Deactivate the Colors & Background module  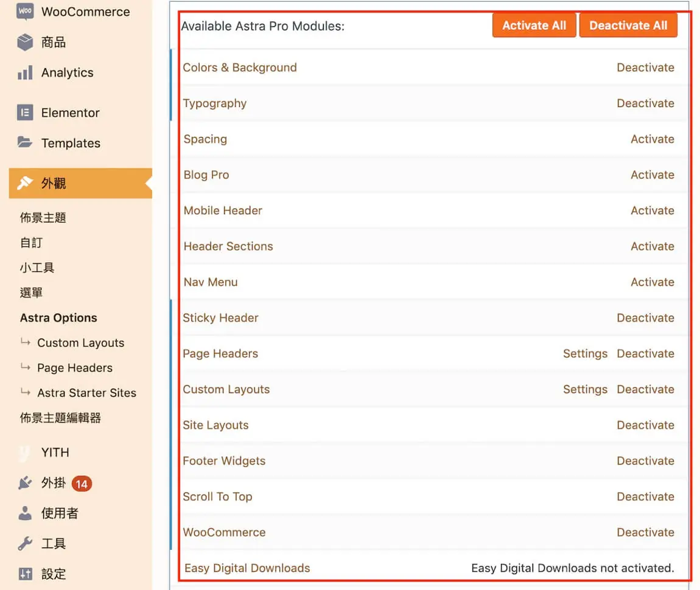tap(645, 68)
